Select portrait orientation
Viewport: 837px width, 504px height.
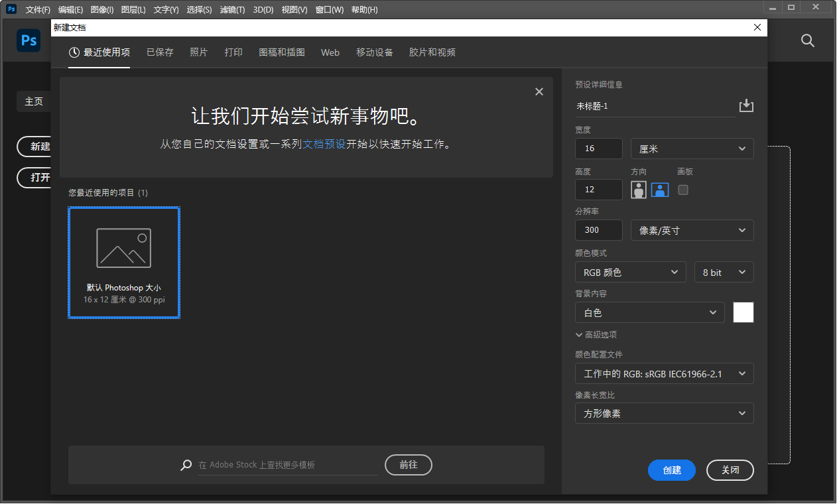pos(638,190)
